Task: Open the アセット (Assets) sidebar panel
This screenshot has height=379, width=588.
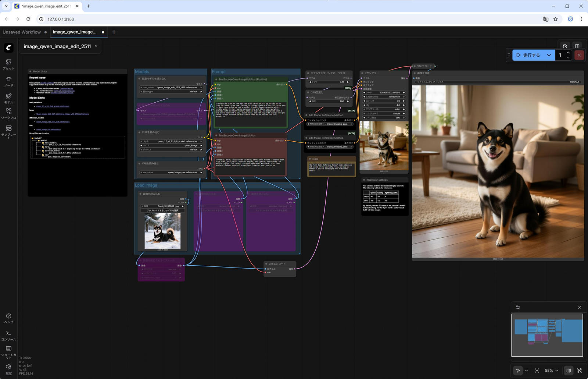Action: pyautogui.click(x=8, y=64)
